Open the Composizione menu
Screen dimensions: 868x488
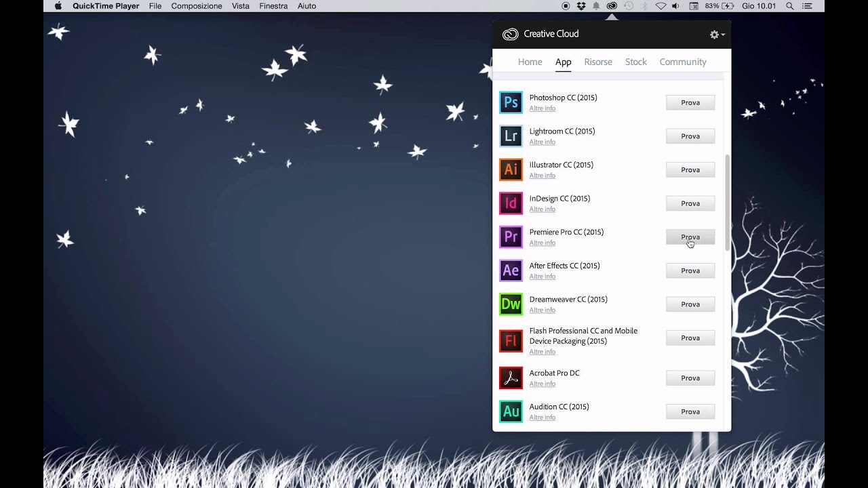(197, 6)
